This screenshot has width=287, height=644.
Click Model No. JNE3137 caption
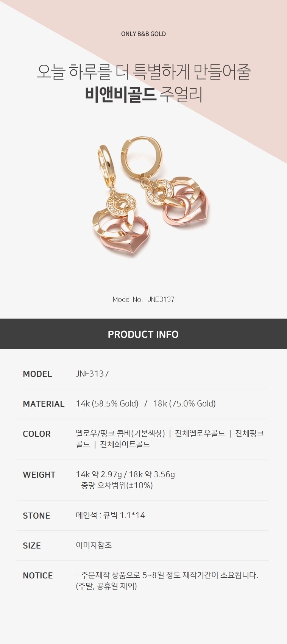[x=143, y=299]
